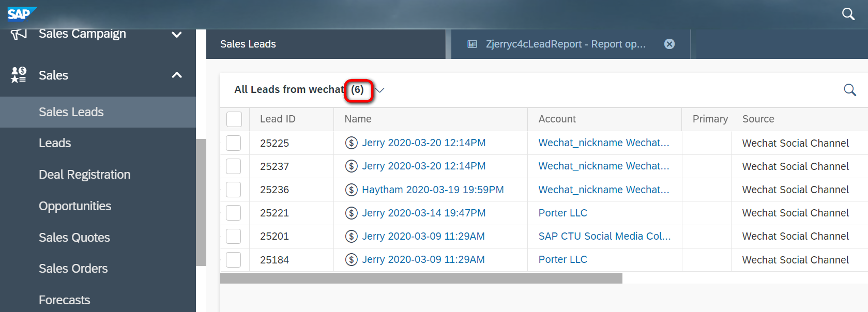Click the search icon above the leads table

tap(849, 90)
